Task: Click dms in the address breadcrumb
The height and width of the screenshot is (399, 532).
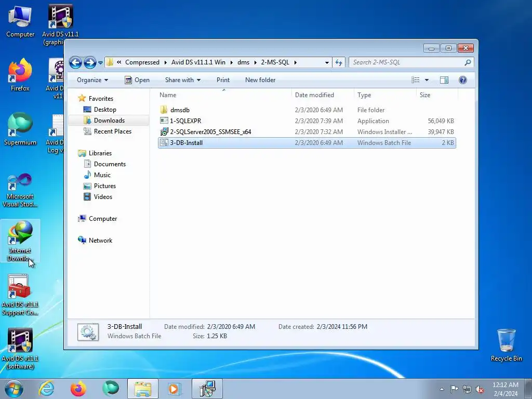Action: [x=243, y=62]
